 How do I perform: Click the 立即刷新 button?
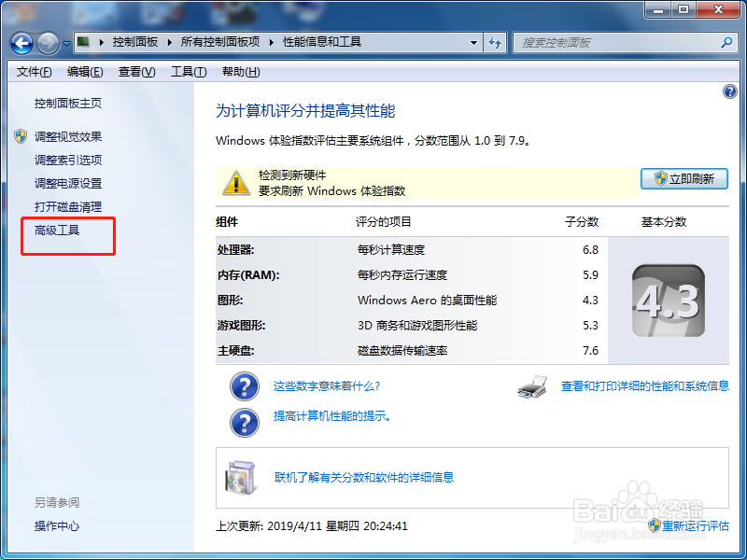click(684, 178)
